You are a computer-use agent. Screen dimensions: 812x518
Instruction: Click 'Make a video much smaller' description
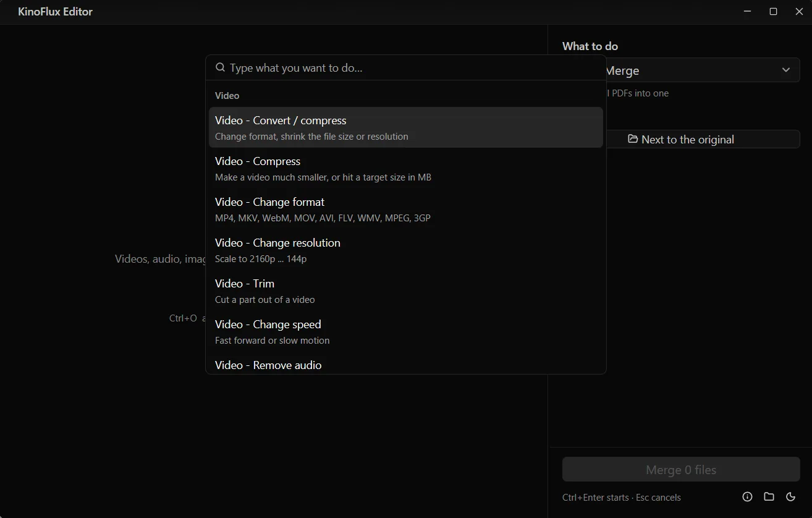point(323,177)
